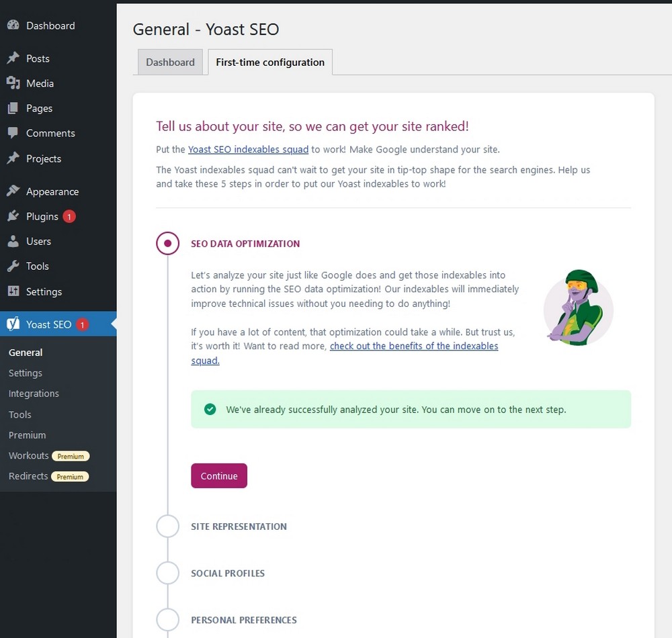This screenshot has height=638, width=672.
Task: Click the Plugins plug icon
Action: click(13, 216)
